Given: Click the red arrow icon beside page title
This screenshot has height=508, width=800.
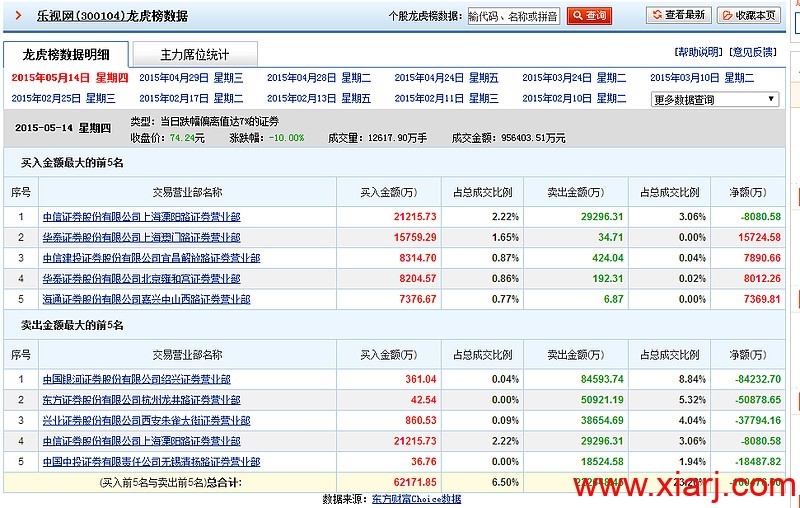Looking at the screenshot, I should click(18, 16).
